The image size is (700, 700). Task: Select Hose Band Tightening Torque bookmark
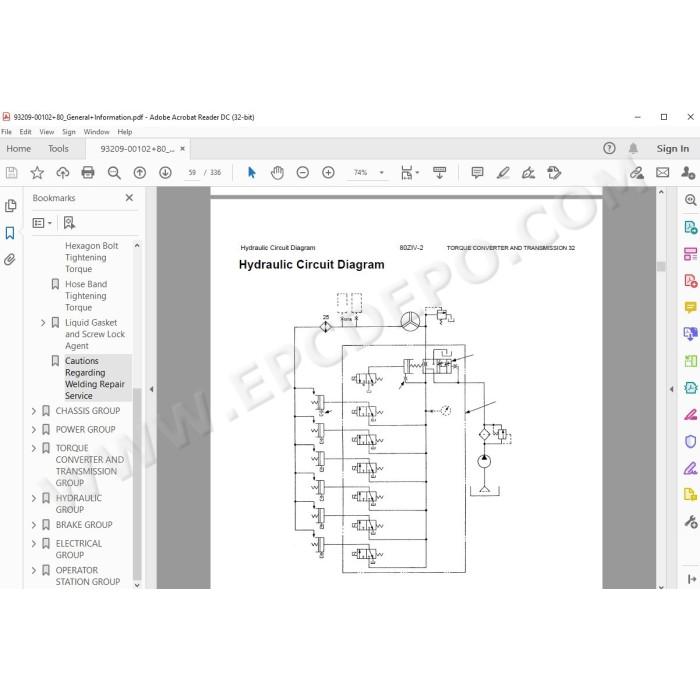(x=86, y=296)
